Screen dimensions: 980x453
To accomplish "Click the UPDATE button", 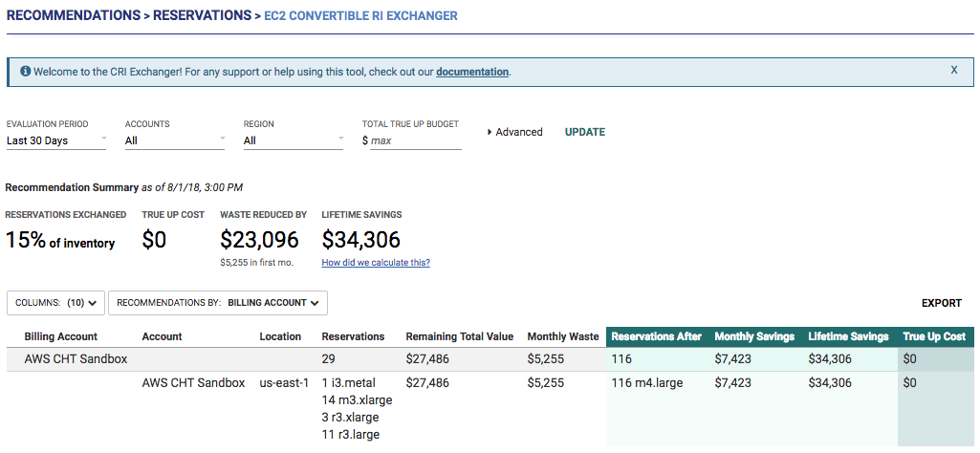I will (x=585, y=132).
